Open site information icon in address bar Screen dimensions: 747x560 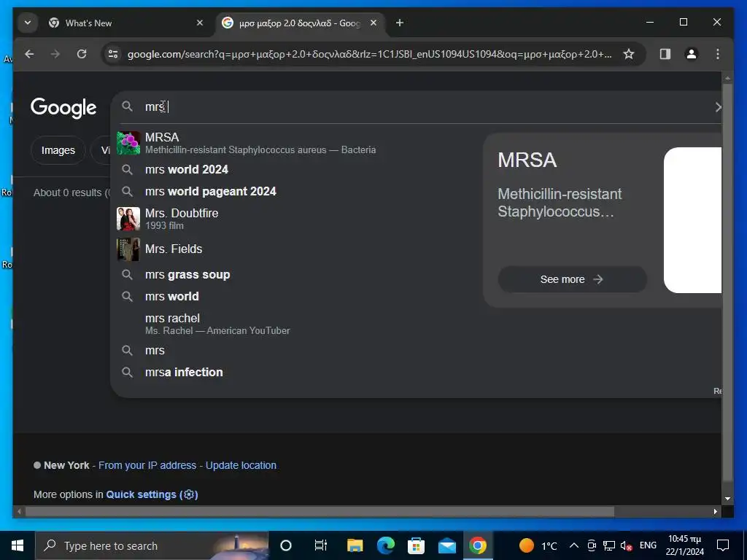[113, 54]
